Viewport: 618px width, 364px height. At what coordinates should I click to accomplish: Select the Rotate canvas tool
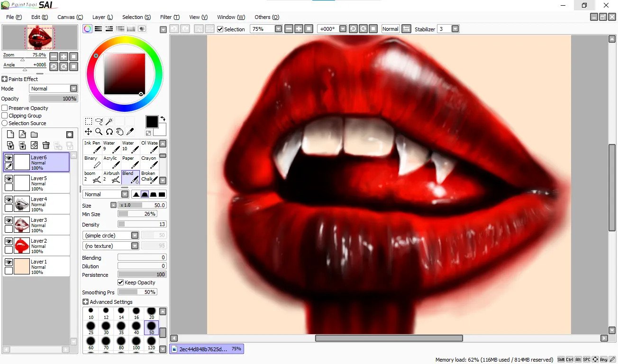coord(109,132)
